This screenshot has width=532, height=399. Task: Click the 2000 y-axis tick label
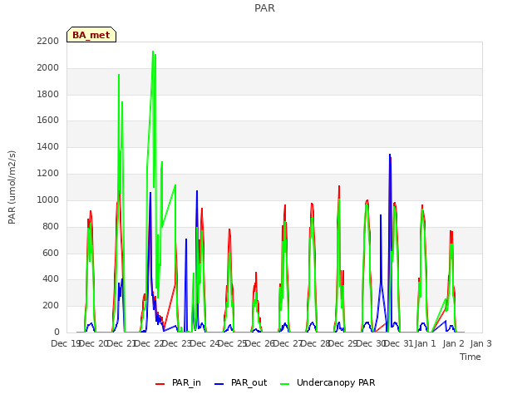click(x=48, y=67)
